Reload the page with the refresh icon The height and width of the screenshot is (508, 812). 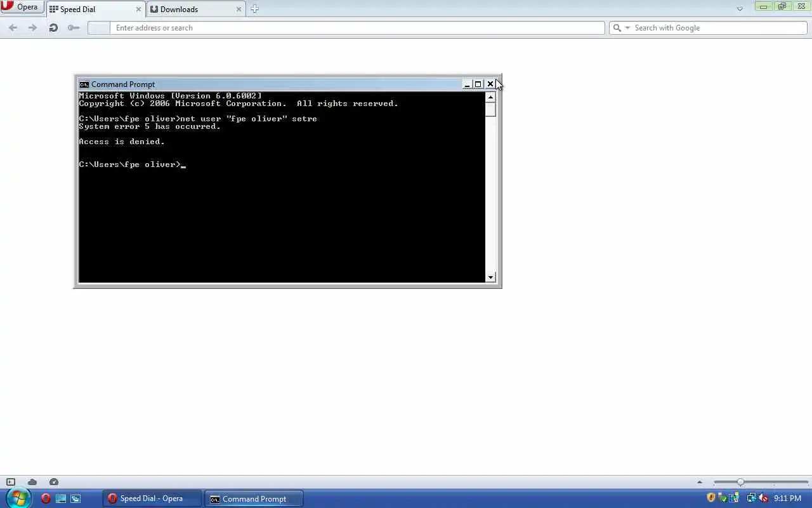point(53,28)
